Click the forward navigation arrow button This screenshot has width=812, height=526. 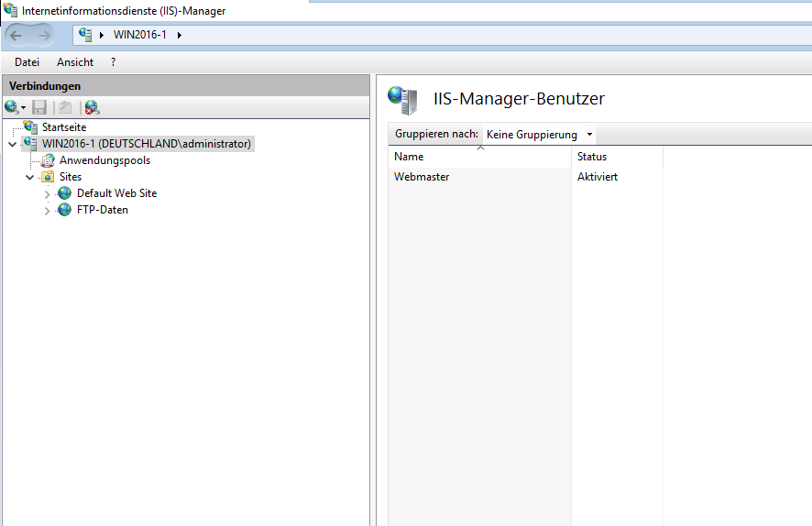click(45, 35)
